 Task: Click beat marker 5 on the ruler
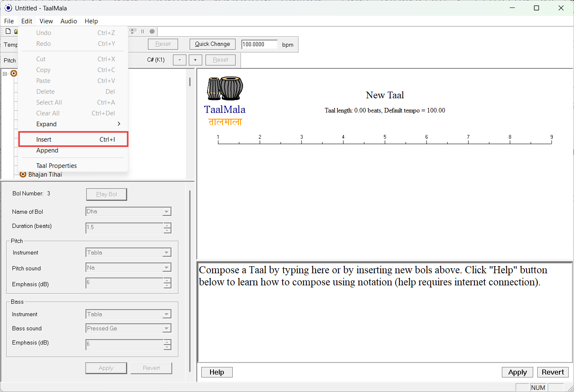[385, 137]
